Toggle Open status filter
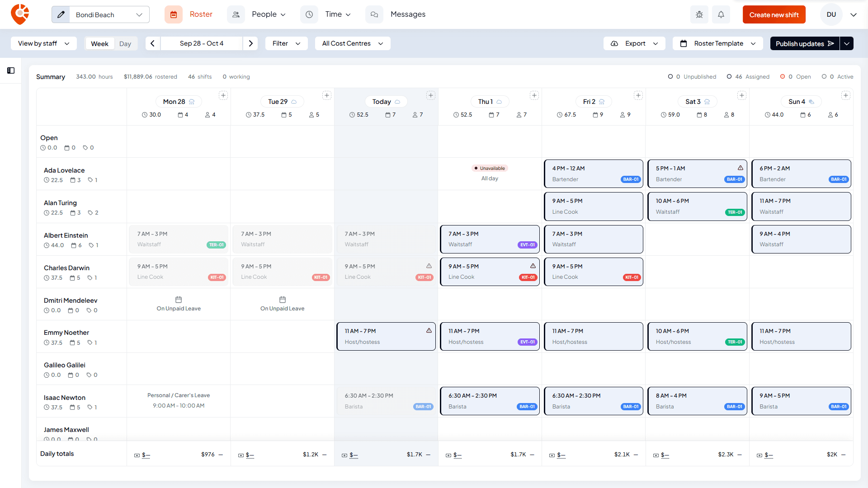 point(796,77)
